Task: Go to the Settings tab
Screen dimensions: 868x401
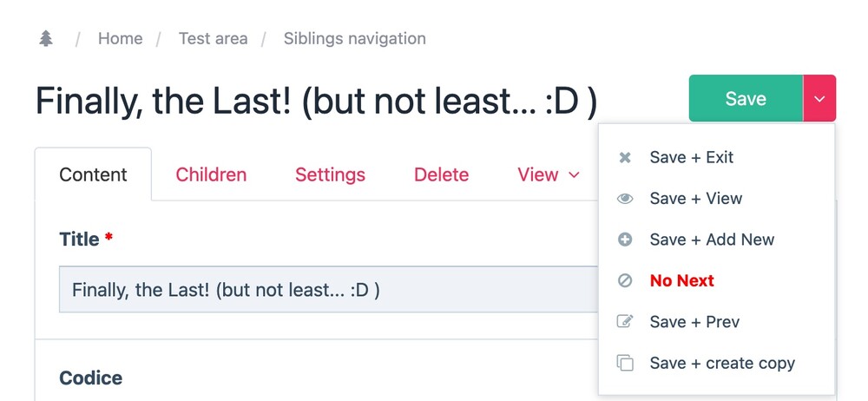Action: [x=330, y=175]
